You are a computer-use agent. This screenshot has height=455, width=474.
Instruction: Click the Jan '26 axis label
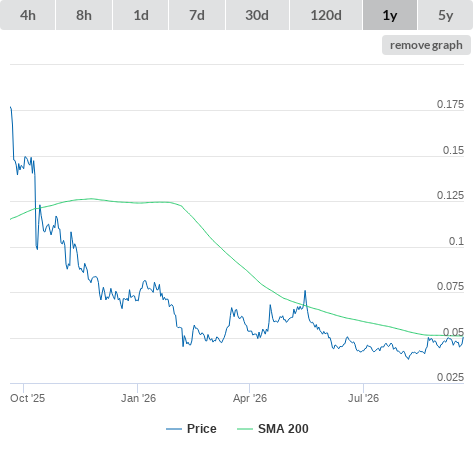[x=138, y=398]
